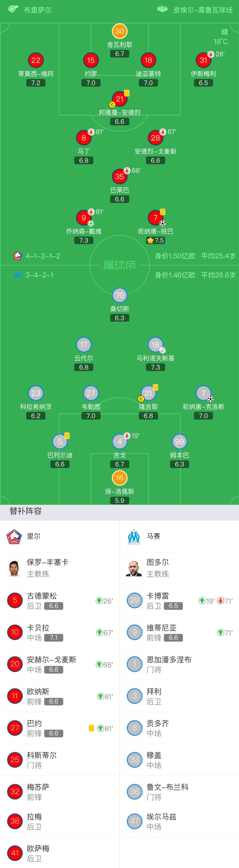The height and width of the screenshot is (868, 239).
Task: Select 马利诺夫斯基 number 18 circle
Action: pos(155,345)
